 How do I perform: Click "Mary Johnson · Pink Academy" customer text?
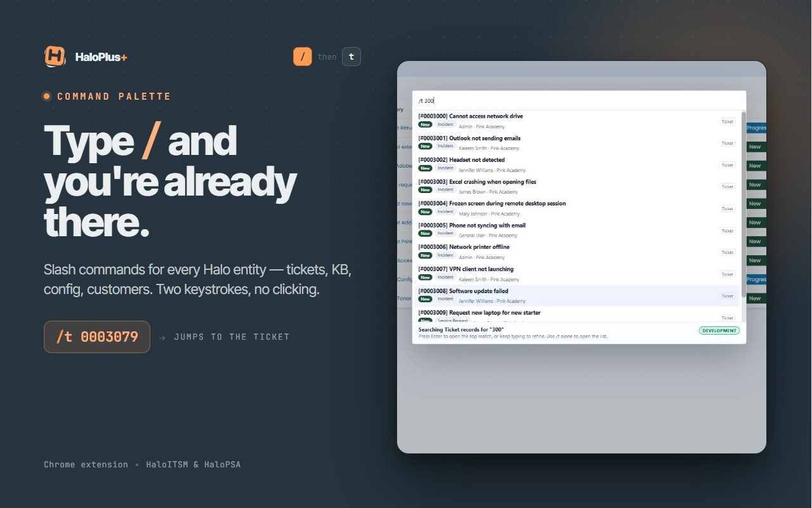[489, 214]
